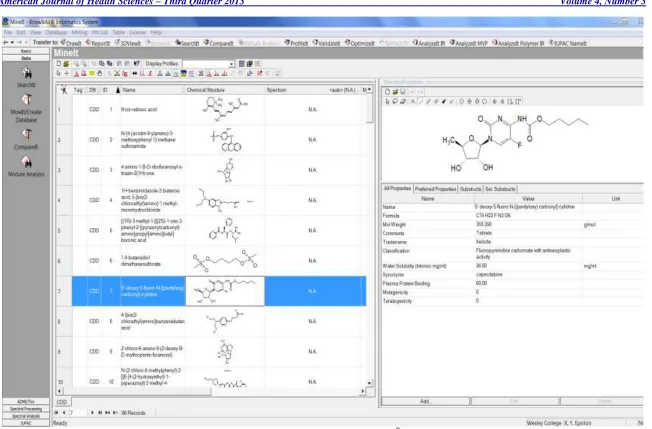This screenshot has width=652, height=429.
Task: Launch CompareIt from the sidebar
Action: point(26,139)
